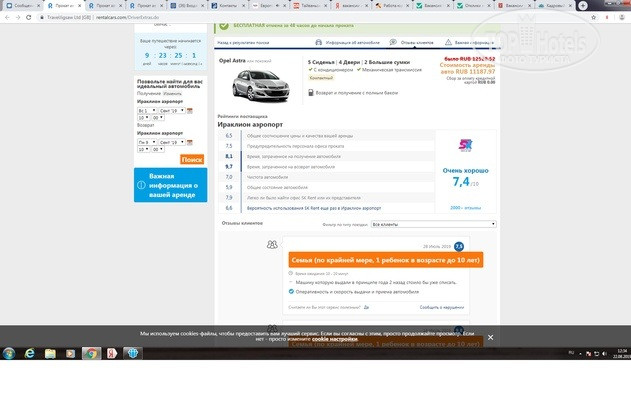Launch Internet Explorer from the taskbar

tap(31, 353)
